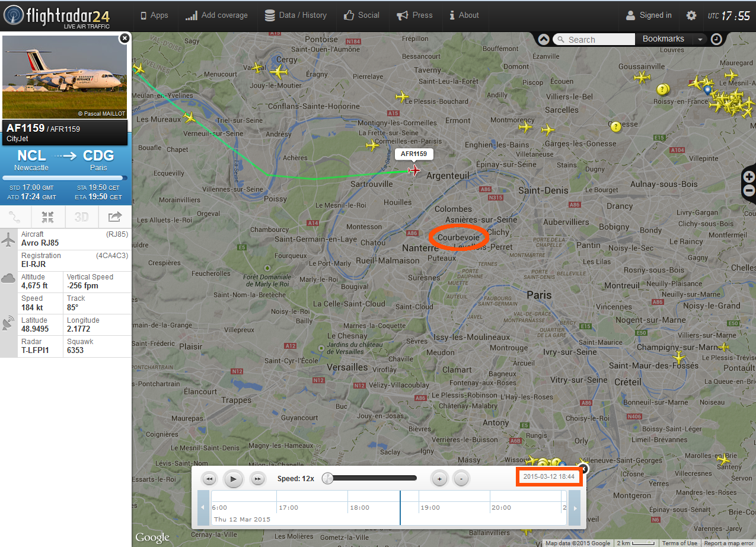Collapse the search bar with up chevron
The height and width of the screenshot is (547, 756).
(x=544, y=39)
